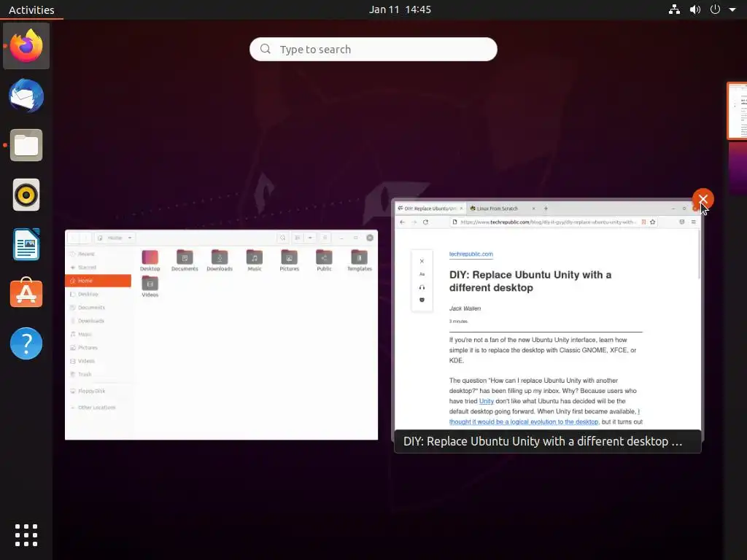Launch Rhythmbox music player from dock
The image size is (747, 560).
26,195
